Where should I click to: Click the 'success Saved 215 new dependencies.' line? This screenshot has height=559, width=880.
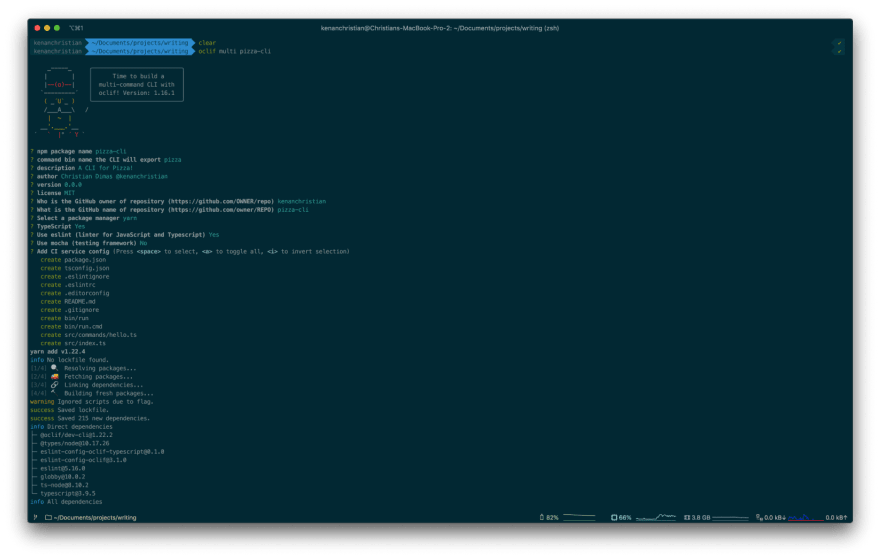90,418
